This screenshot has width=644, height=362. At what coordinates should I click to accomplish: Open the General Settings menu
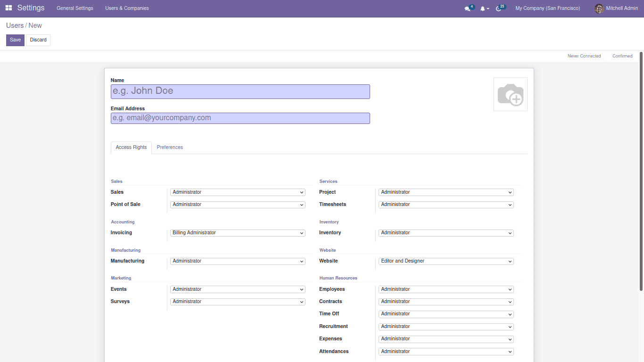click(75, 8)
